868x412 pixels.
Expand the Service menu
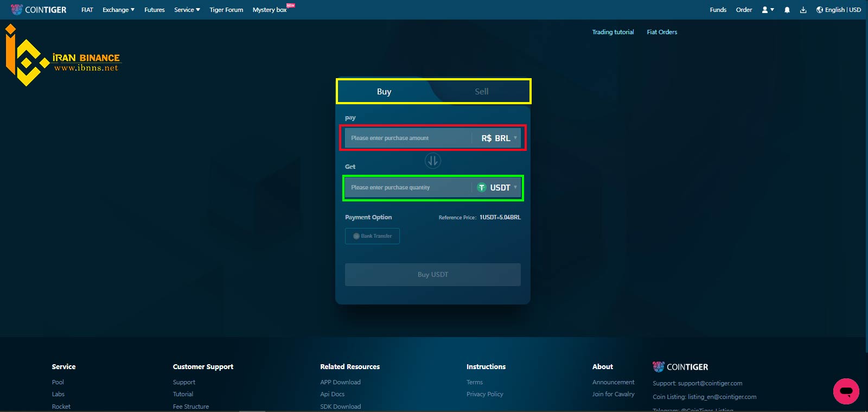point(187,10)
